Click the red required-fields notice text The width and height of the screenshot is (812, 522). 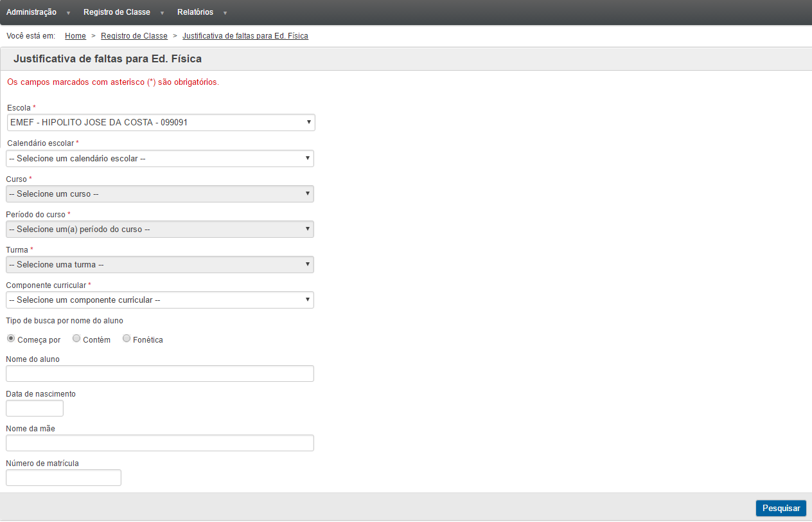tap(112, 82)
